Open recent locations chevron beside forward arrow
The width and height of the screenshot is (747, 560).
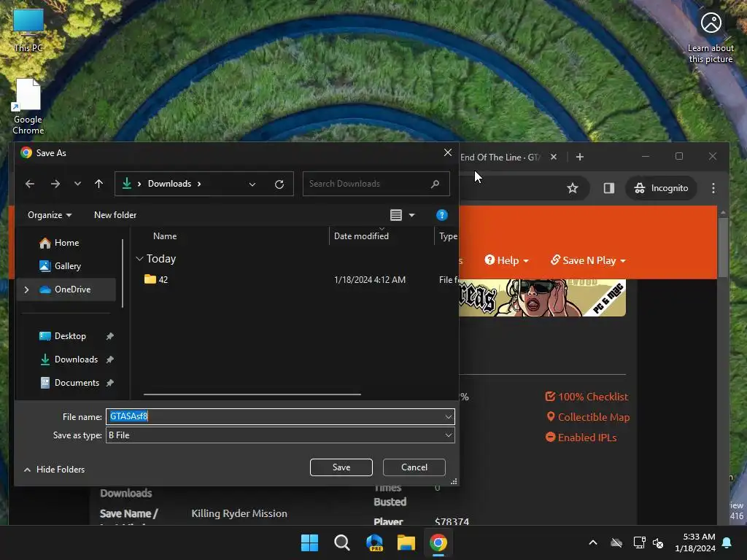(77, 184)
